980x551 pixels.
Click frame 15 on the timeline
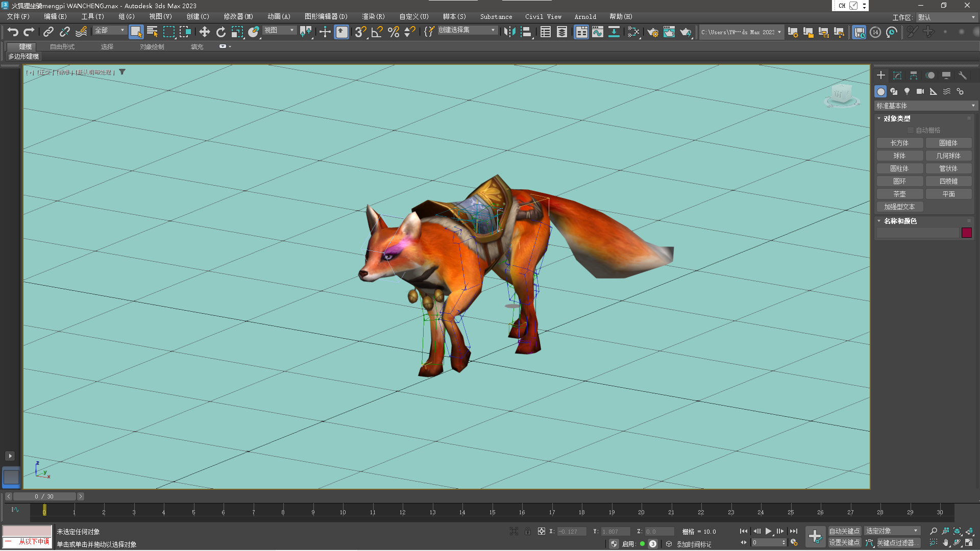tap(492, 512)
